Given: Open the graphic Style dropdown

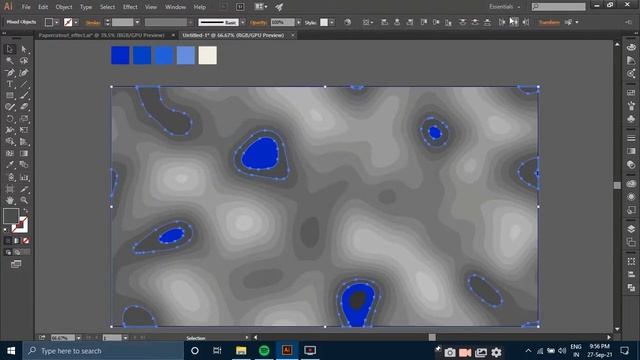Looking at the screenshot, I should pos(331,22).
